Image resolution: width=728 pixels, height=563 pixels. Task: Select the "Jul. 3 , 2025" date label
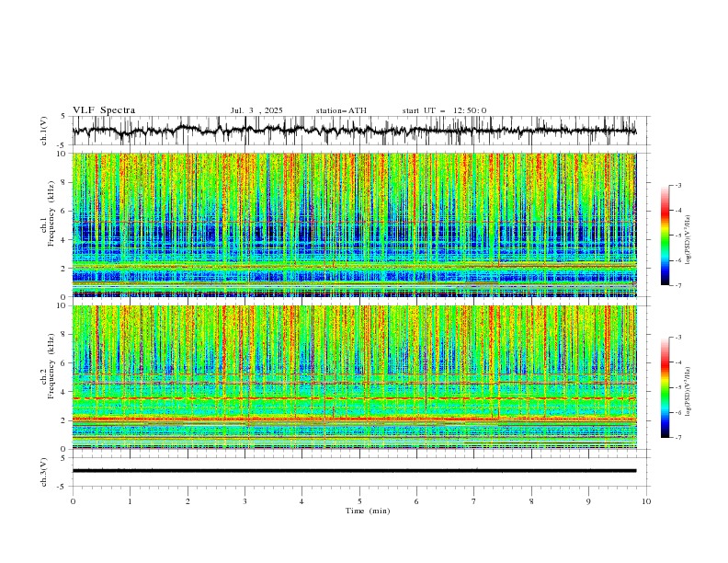click(256, 110)
